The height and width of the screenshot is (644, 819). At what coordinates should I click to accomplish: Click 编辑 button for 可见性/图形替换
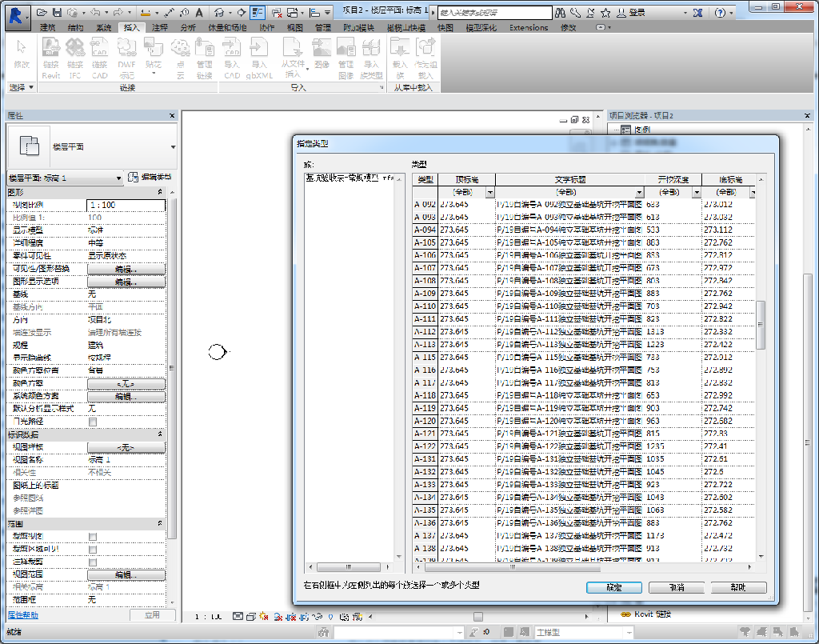pyautogui.click(x=126, y=269)
